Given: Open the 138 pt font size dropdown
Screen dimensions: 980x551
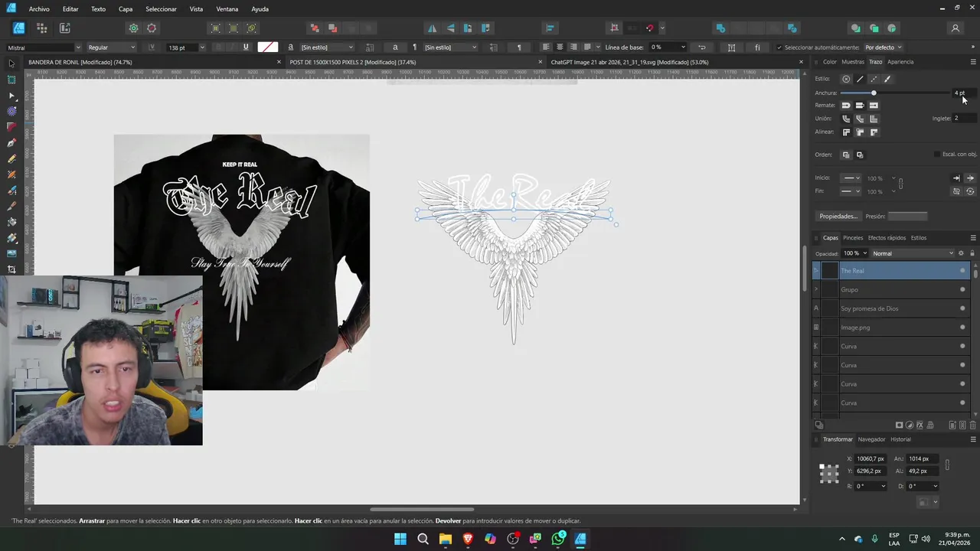Looking at the screenshot, I should pyautogui.click(x=201, y=47).
